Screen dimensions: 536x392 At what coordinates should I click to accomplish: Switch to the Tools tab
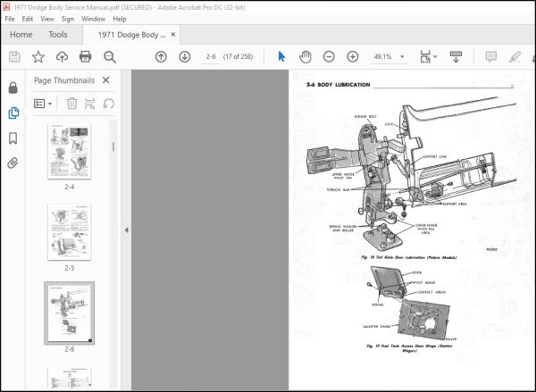click(58, 35)
